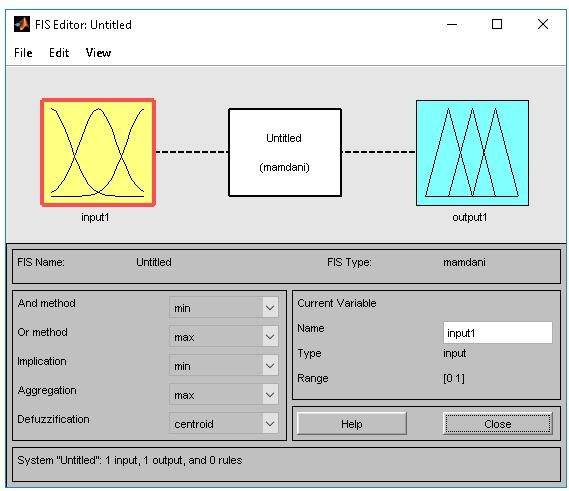Expand the And method dropdown
This screenshot has width=569, height=491.
(x=224, y=308)
